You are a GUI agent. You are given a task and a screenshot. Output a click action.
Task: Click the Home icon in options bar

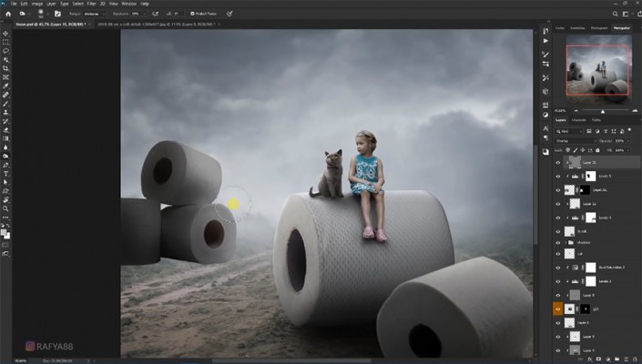coord(8,14)
